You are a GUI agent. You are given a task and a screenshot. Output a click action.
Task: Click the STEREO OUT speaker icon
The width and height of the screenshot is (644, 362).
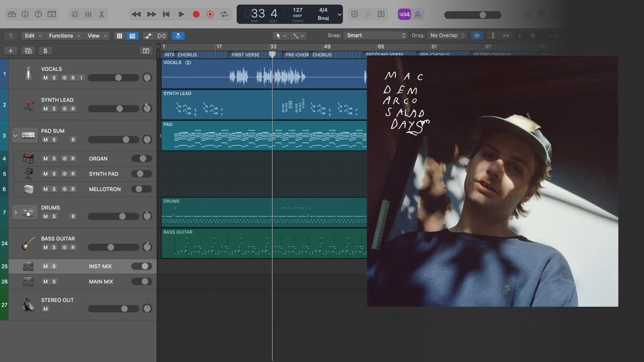point(28,305)
